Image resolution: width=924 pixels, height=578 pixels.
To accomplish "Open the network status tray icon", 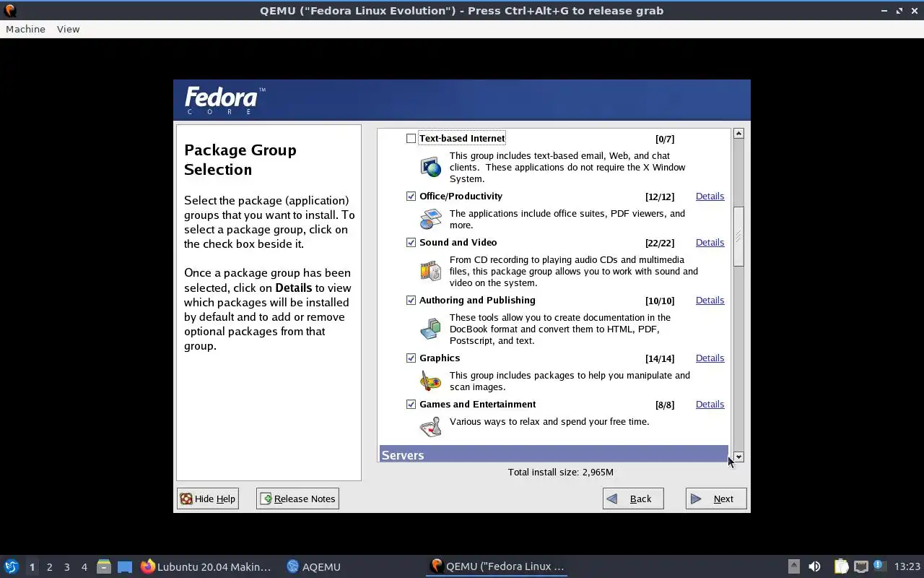I will [860, 566].
